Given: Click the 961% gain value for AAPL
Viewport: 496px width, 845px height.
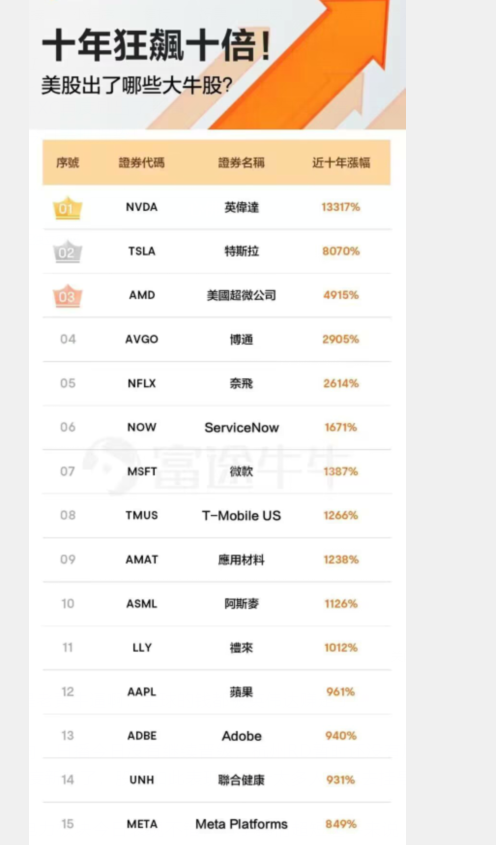Looking at the screenshot, I should coord(341,692).
